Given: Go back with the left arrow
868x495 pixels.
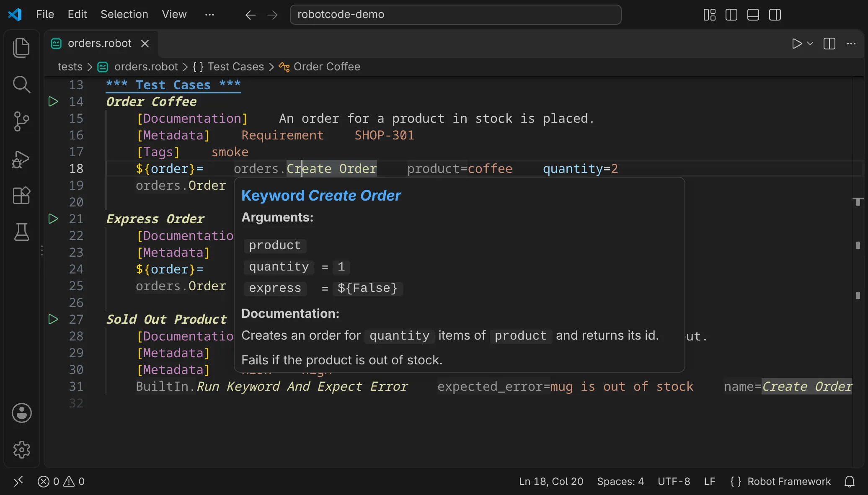Looking at the screenshot, I should tap(251, 15).
